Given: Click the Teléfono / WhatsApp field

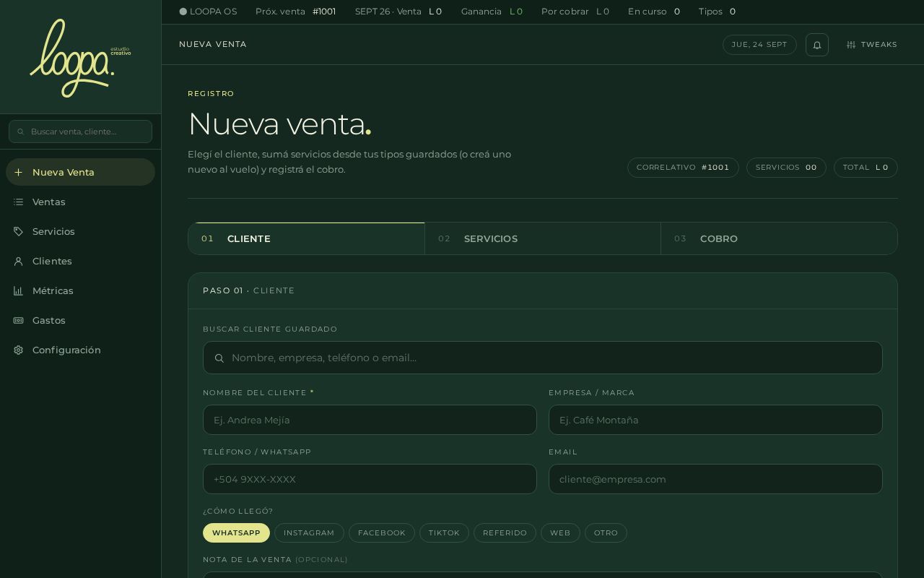Looking at the screenshot, I should 370,479.
